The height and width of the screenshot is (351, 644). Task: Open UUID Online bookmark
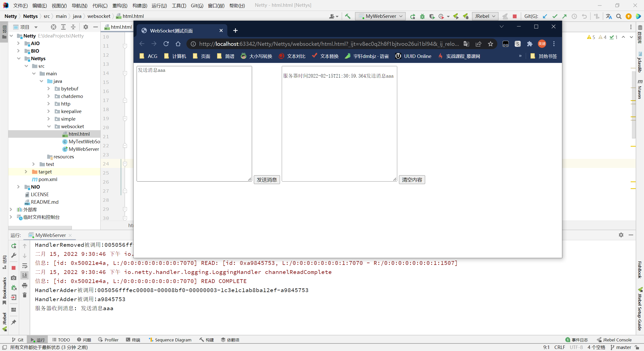click(x=413, y=56)
